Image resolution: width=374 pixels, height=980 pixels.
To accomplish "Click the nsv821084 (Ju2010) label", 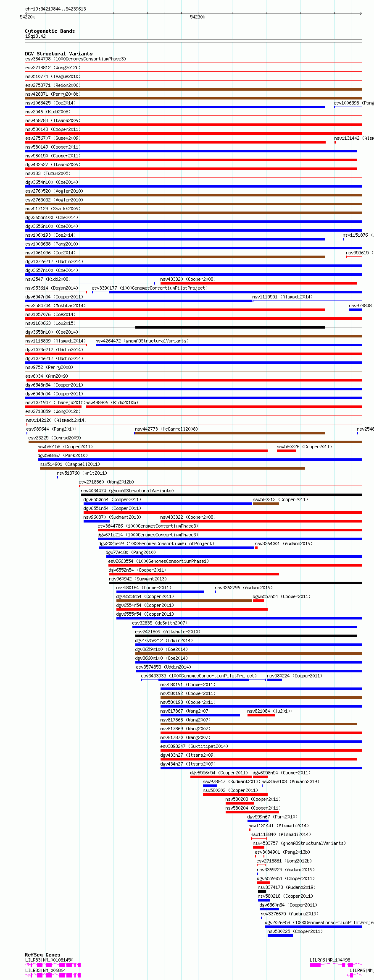I will 270,711.
